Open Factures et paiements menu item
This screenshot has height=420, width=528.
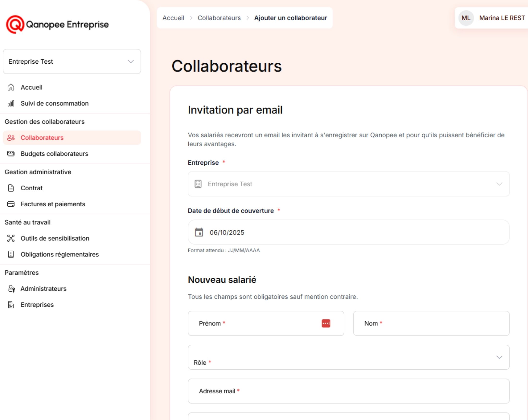pyautogui.click(x=53, y=204)
